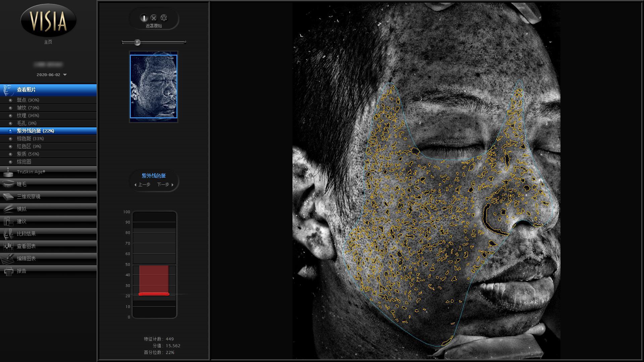Go to previous step with 上一步
The image size is (644, 362).
143,185
